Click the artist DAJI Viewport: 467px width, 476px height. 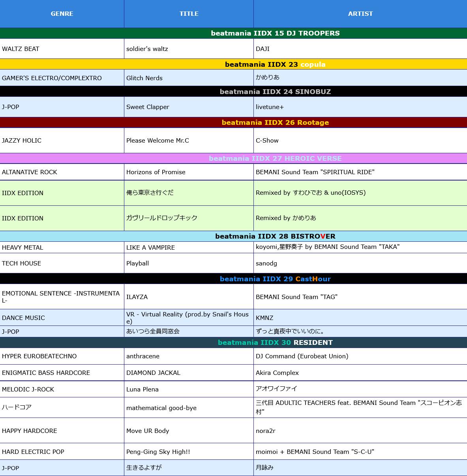pyautogui.click(x=263, y=49)
